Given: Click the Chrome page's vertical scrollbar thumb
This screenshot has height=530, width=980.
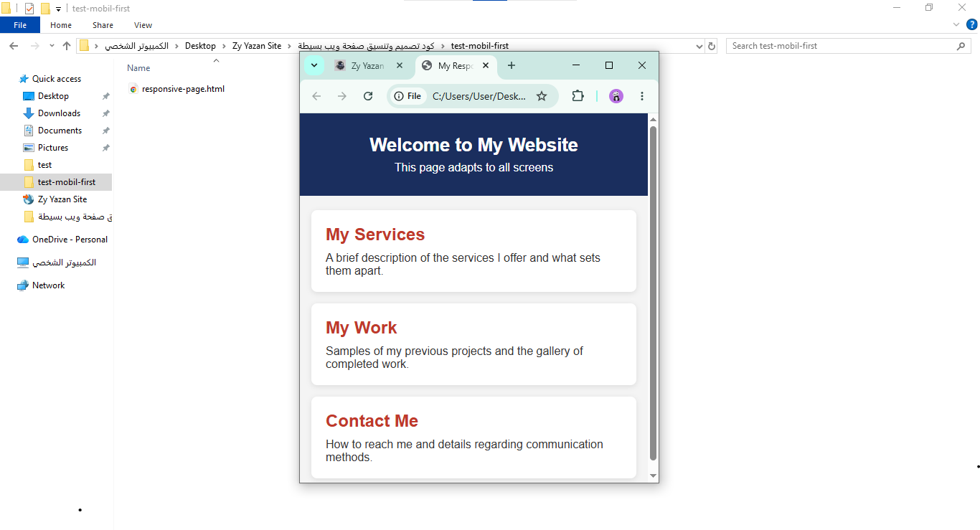Looking at the screenshot, I should pyautogui.click(x=653, y=293).
